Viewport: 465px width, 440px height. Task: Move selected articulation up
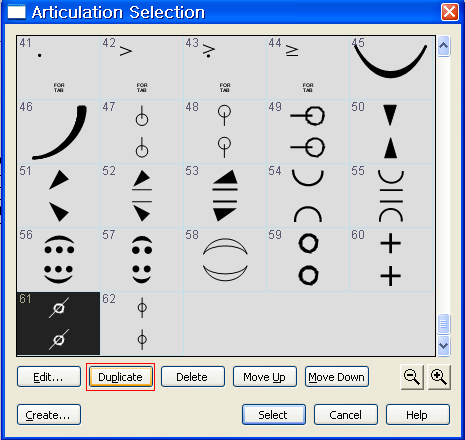(265, 377)
